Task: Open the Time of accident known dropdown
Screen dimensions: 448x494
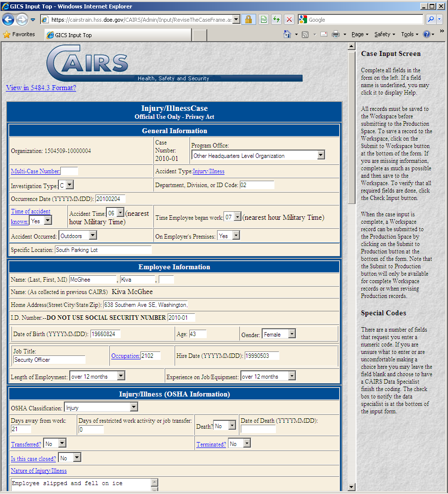Action: 48,221
